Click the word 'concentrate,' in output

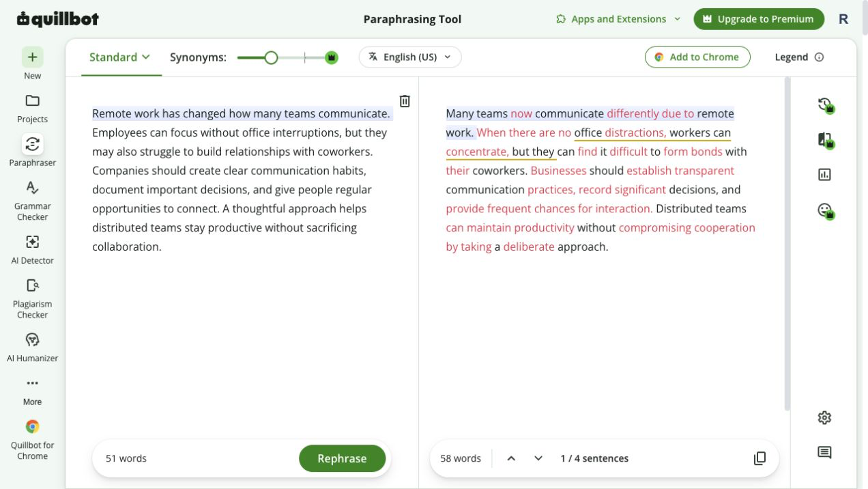477,152
